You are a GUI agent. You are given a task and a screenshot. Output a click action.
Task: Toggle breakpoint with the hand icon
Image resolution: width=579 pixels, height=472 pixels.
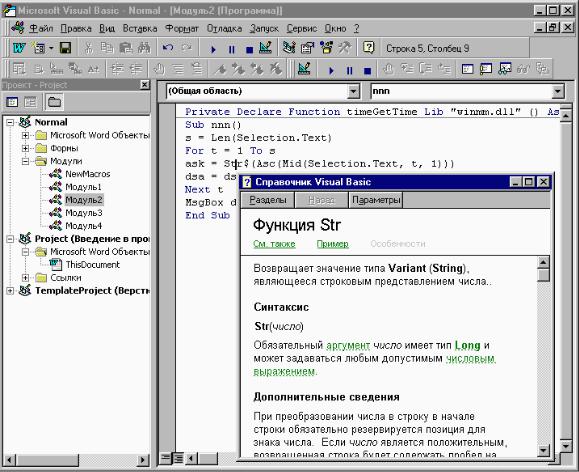(159, 69)
